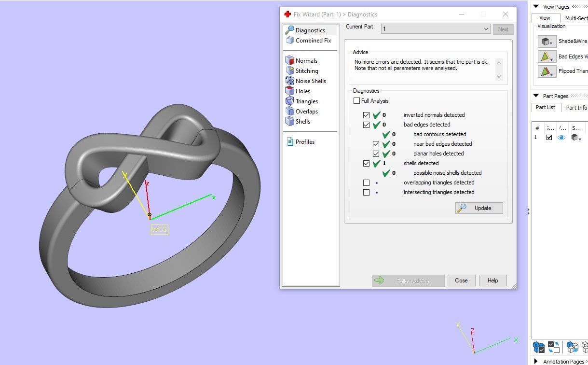588x365 pixels.
Task: Click the Update magnifier button
Action: [479, 208]
